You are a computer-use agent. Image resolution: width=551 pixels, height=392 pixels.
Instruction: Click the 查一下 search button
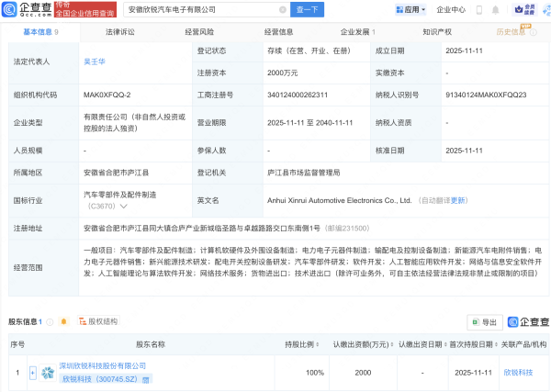tap(307, 10)
